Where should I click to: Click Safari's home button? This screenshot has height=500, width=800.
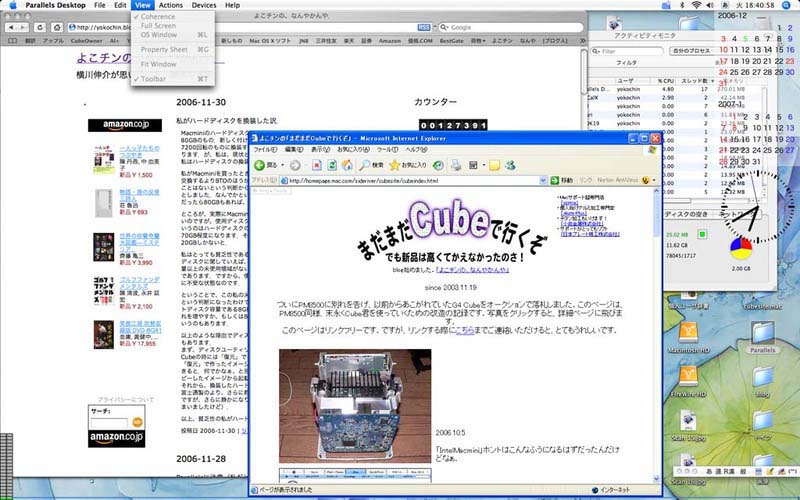pos(57,27)
